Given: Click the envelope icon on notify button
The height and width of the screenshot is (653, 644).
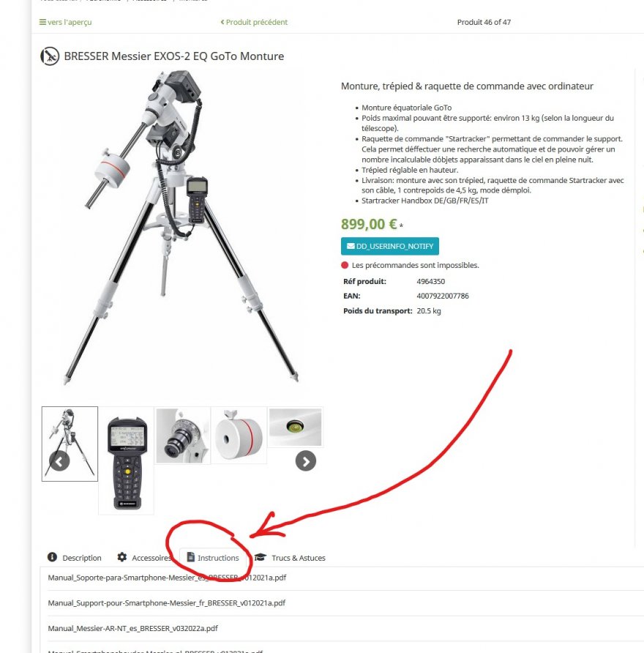Looking at the screenshot, I should coord(351,246).
